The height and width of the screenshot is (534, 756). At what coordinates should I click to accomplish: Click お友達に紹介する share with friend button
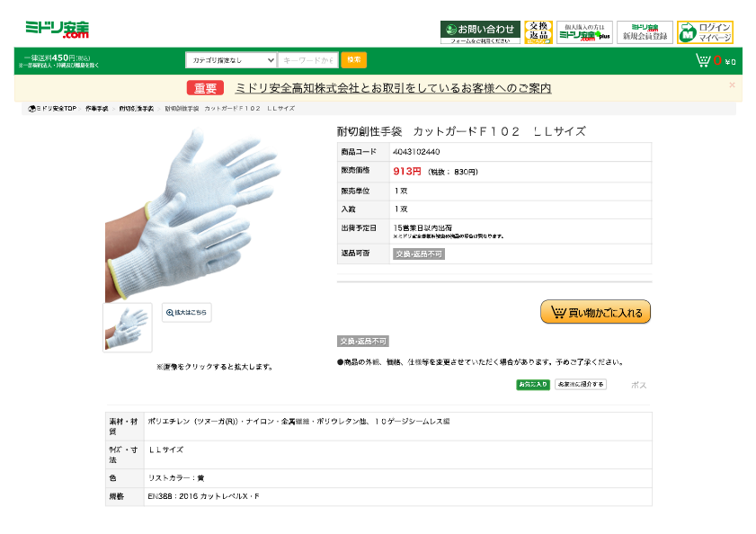click(x=581, y=385)
